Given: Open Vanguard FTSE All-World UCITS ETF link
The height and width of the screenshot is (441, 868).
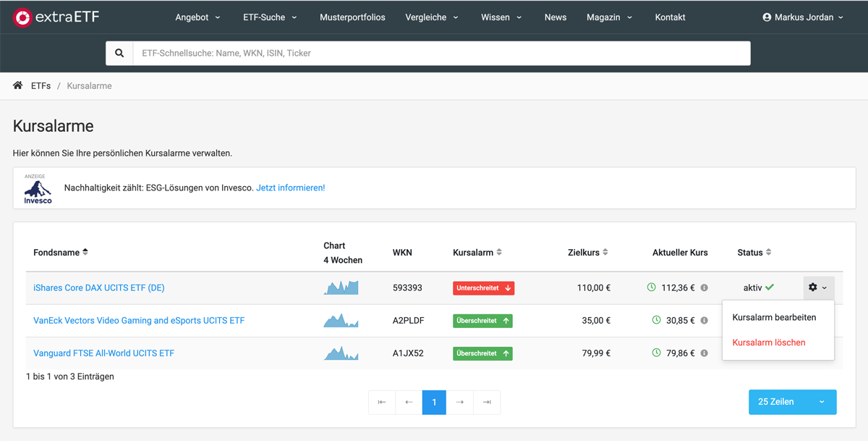Looking at the screenshot, I should coord(103,353).
